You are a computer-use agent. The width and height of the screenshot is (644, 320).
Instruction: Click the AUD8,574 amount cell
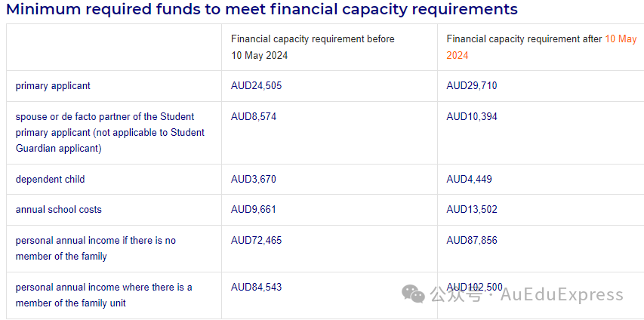254,117
